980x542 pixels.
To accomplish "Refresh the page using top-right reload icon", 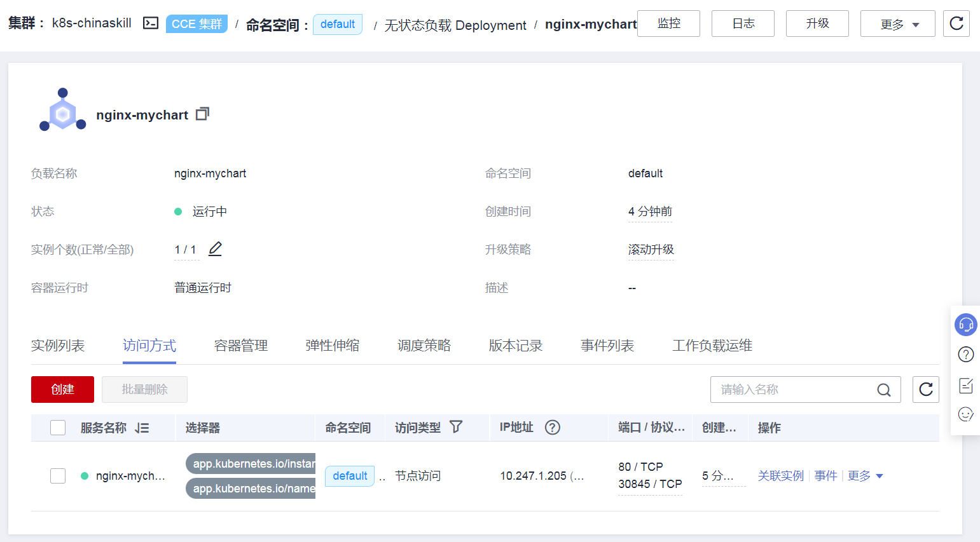I will 956,24.
